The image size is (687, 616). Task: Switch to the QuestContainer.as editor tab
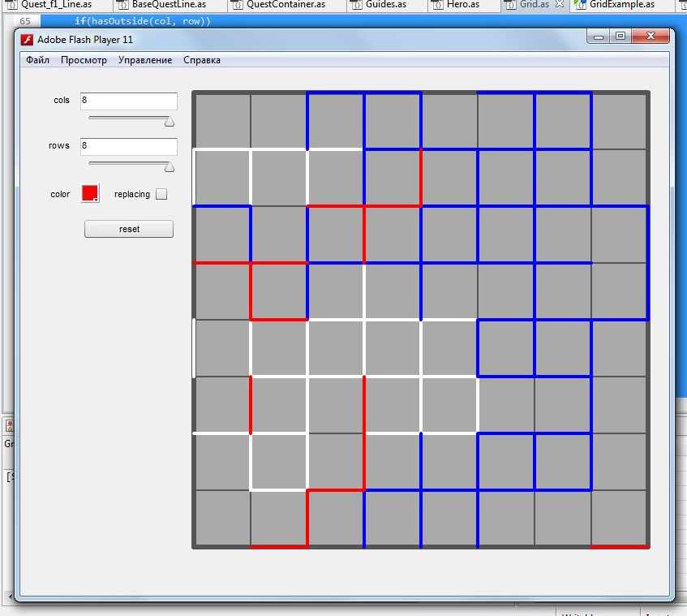pos(286,5)
